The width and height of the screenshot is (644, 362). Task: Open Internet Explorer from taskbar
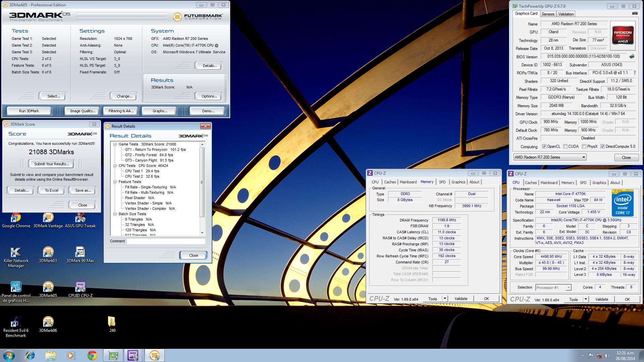click(30, 355)
